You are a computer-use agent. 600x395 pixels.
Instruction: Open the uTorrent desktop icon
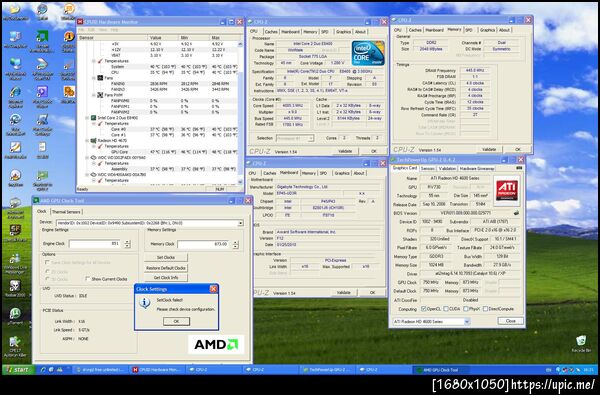click(x=15, y=315)
